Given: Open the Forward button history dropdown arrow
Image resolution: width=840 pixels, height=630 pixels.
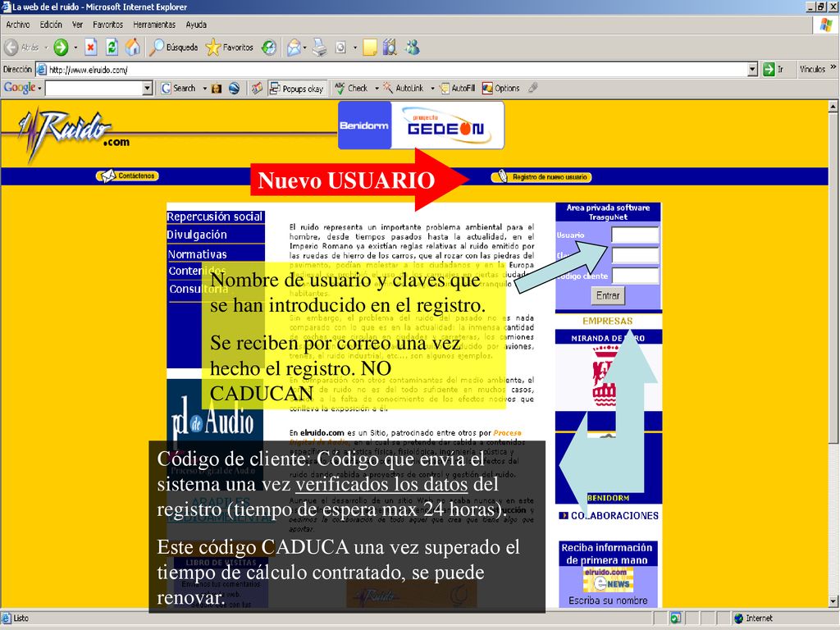Looking at the screenshot, I should [x=75, y=48].
